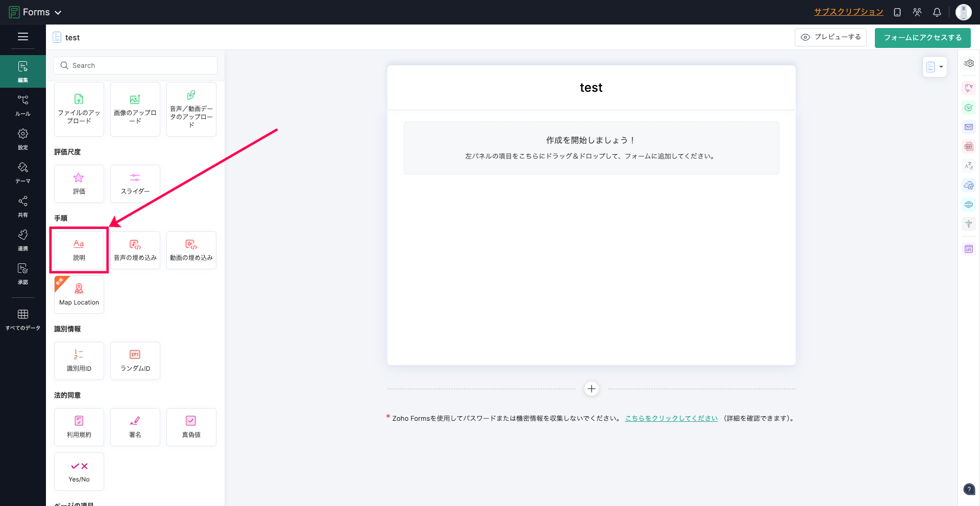Insert the Yes/No field
This screenshot has height=506, width=980.
pyautogui.click(x=79, y=471)
